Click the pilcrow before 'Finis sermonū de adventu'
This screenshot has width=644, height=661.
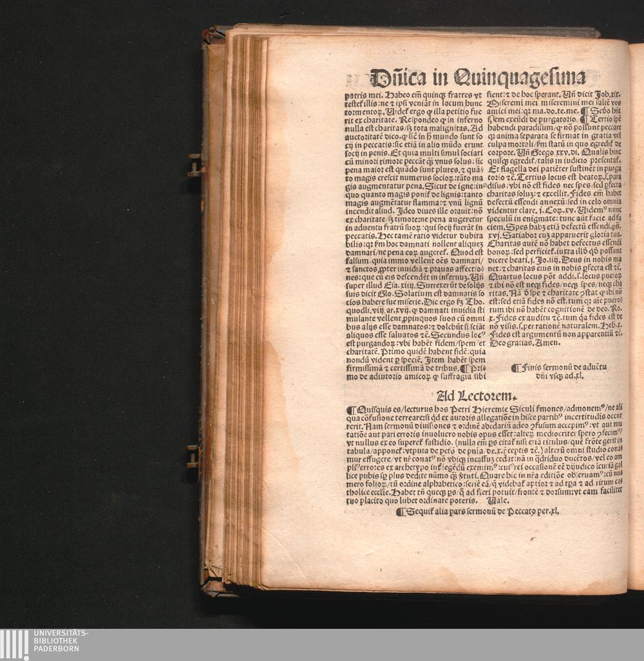tap(515, 368)
